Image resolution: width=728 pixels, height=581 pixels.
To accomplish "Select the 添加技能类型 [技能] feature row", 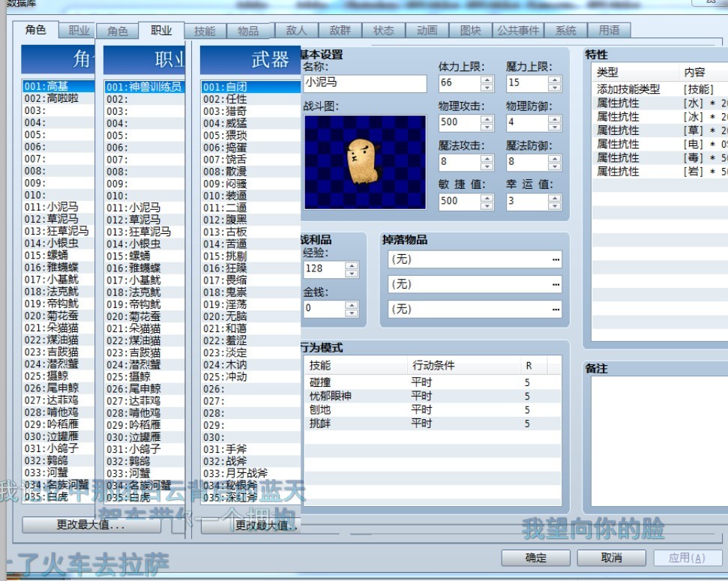I will [x=661, y=88].
